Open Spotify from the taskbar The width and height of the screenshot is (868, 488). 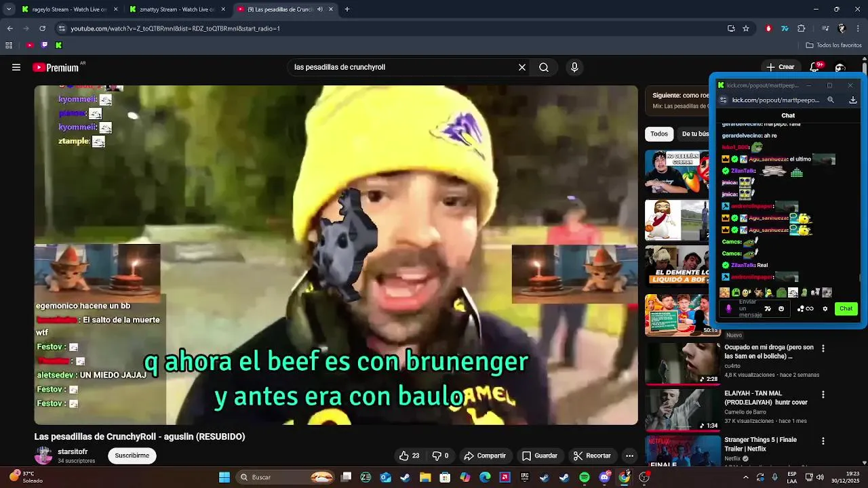[585, 477]
